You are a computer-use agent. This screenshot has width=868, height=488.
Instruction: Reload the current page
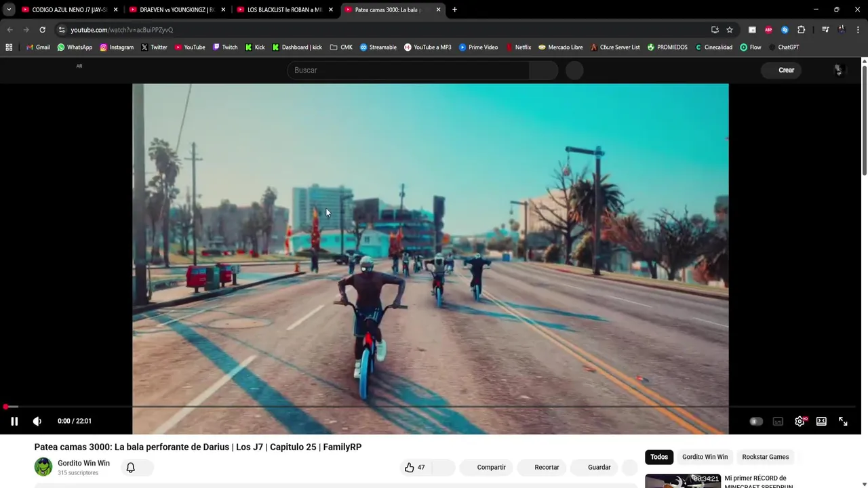[x=42, y=30]
